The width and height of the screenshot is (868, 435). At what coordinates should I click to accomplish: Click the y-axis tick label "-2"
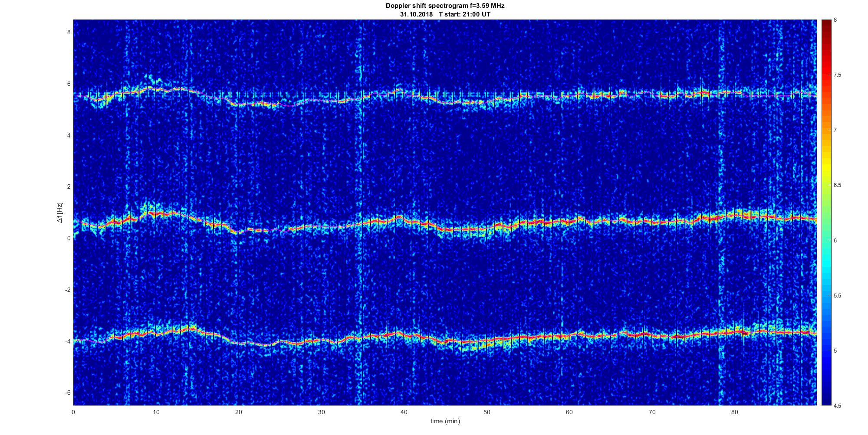[x=68, y=290]
